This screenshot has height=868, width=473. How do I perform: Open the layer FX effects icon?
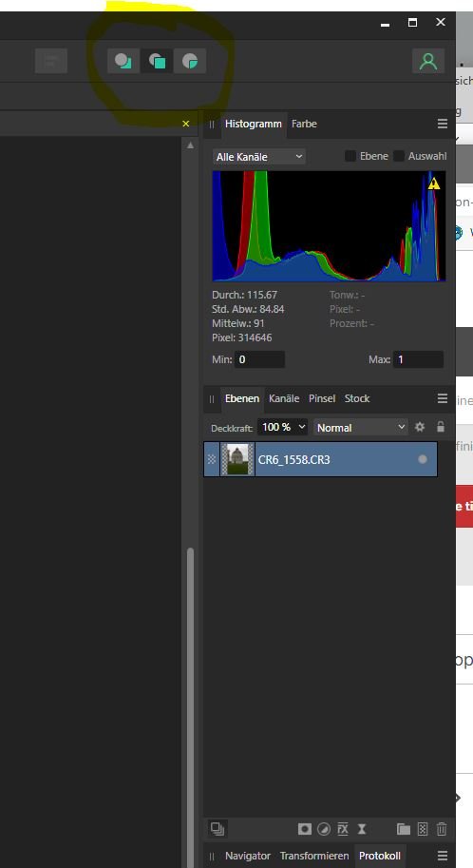343,829
